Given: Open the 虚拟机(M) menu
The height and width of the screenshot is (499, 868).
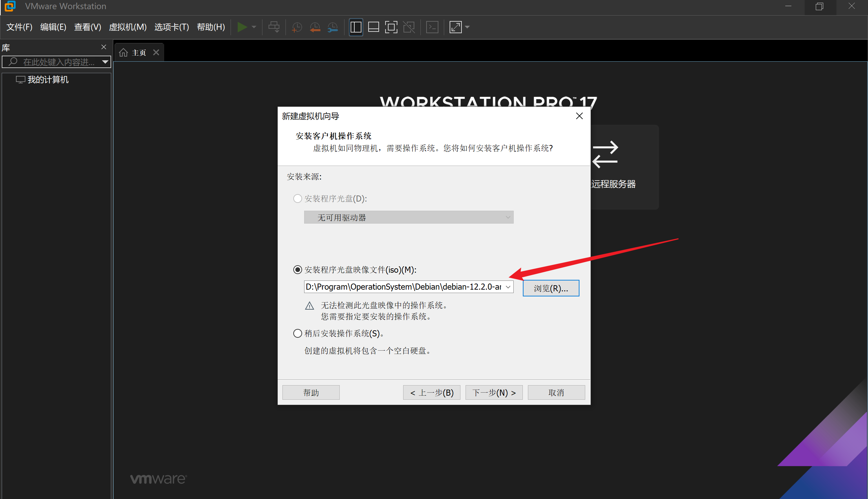Looking at the screenshot, I should pos(127,27).
